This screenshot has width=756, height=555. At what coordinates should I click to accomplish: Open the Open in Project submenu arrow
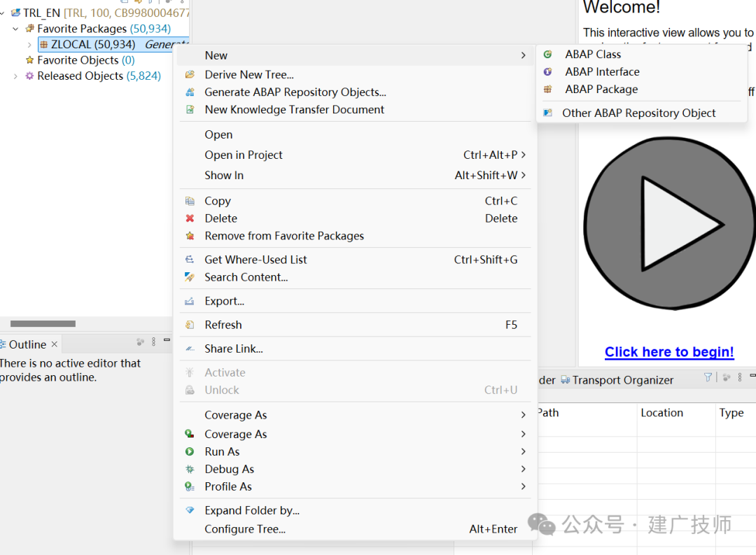523,155
